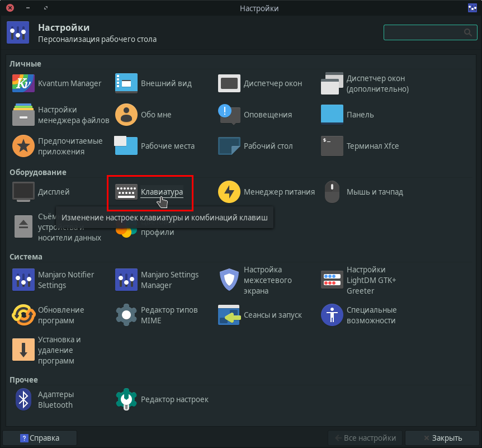Open Диспетчер окон (дополнительно) tweaks icon
The image size is (482, 448).
pyautogui.click(x=332, y=83)
